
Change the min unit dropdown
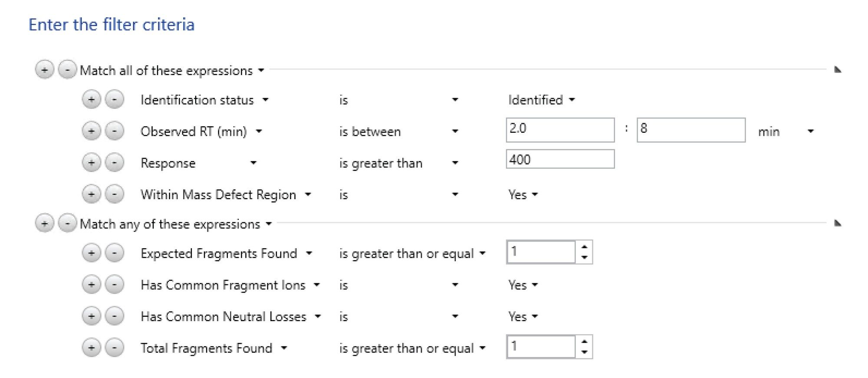[786, 131]
